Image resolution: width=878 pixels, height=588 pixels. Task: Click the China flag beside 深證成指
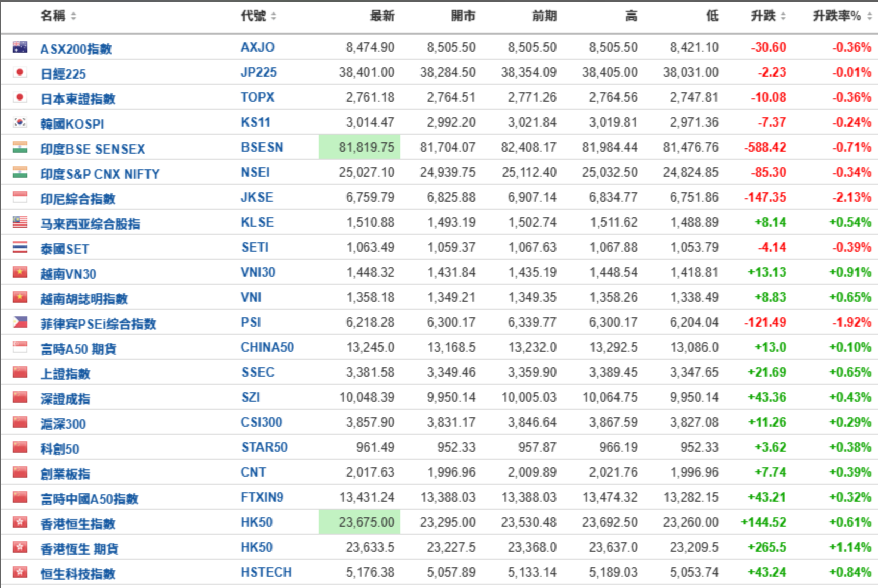20,397
